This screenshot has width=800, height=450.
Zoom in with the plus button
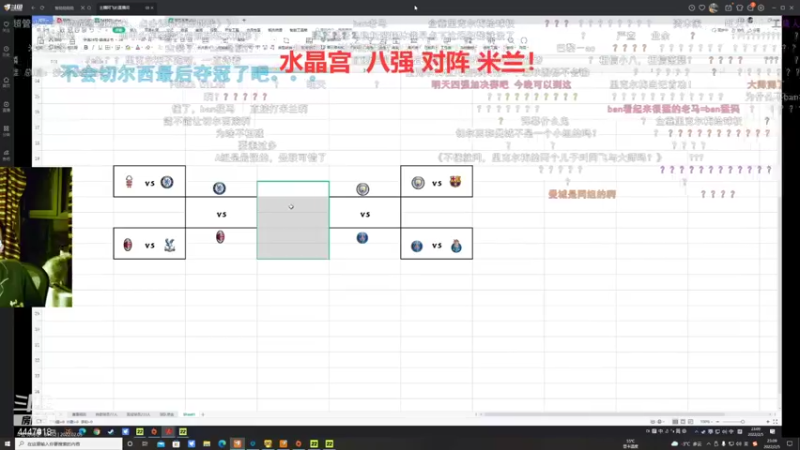coord(768,422)
